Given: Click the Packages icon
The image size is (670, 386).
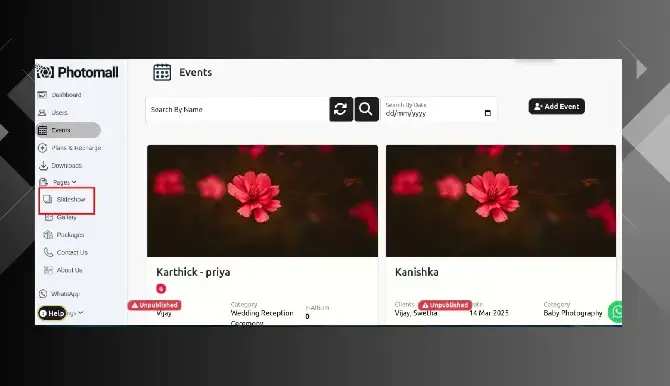Looking at the screenshot, I should point(48,235).
